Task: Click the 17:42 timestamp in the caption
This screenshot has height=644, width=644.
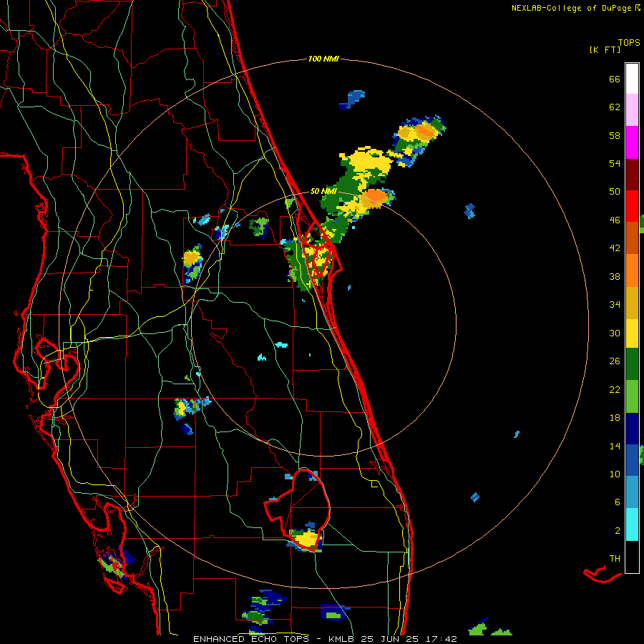Action: (441, 639)
